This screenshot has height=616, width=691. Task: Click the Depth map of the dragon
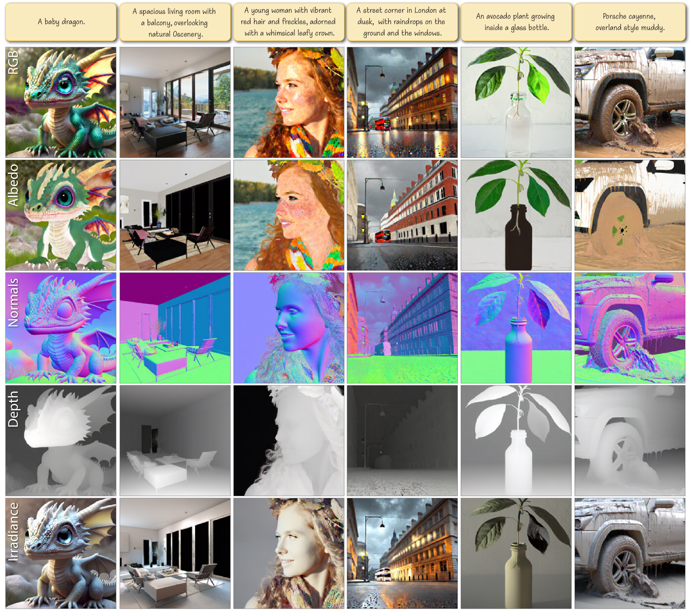point(61,440)
